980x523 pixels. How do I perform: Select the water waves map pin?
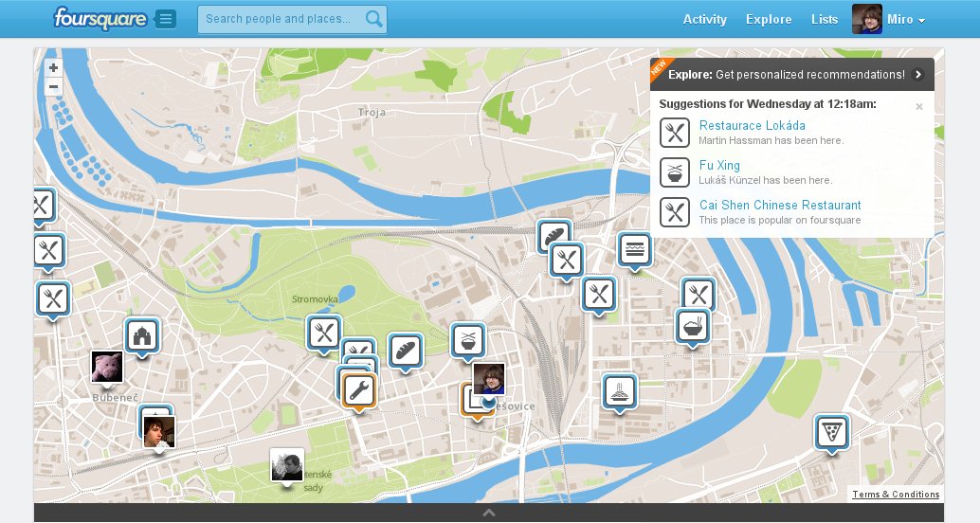(634, 249)
